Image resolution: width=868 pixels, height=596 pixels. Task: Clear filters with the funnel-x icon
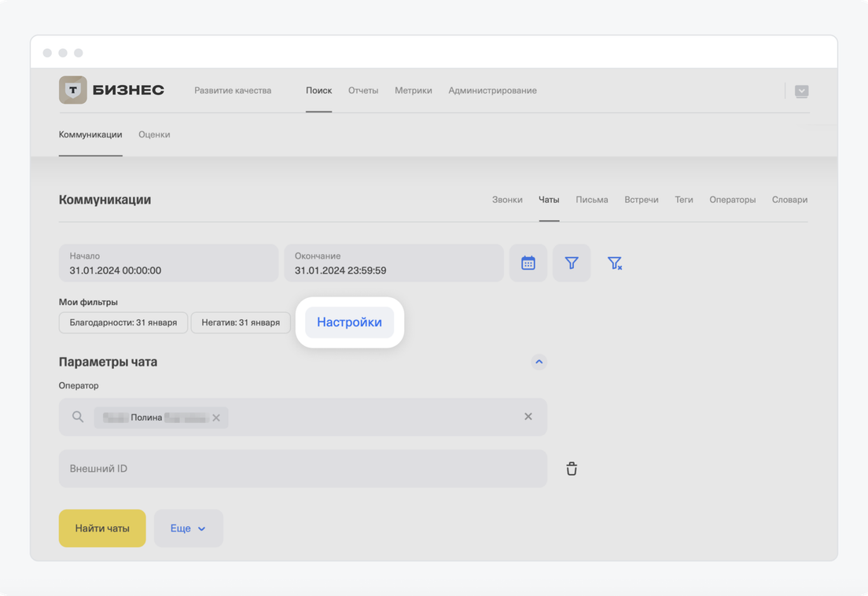coord(615,263)
